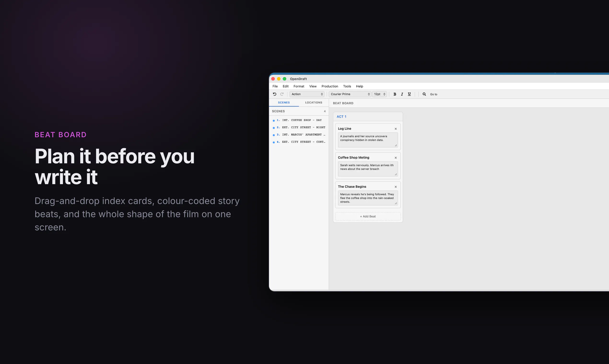Select scene 2 EXT. CITY STREET - NIGHT
This screenshot has height=364, width=609.
click(299, 128)
